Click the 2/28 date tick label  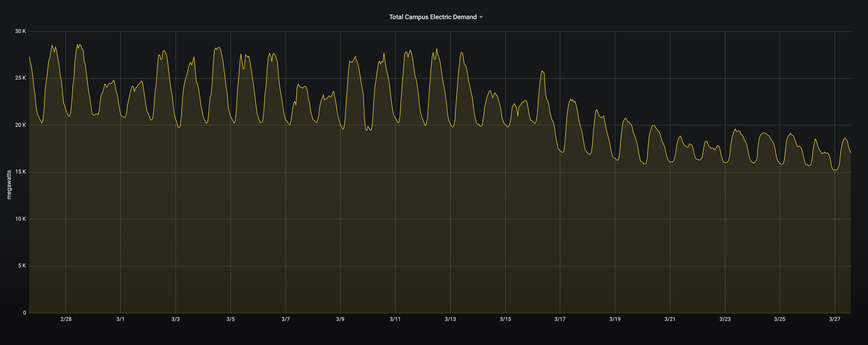point(66,319)
